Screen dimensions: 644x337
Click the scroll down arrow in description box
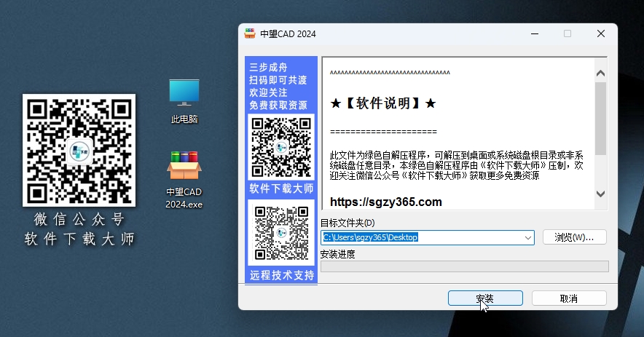600,194
